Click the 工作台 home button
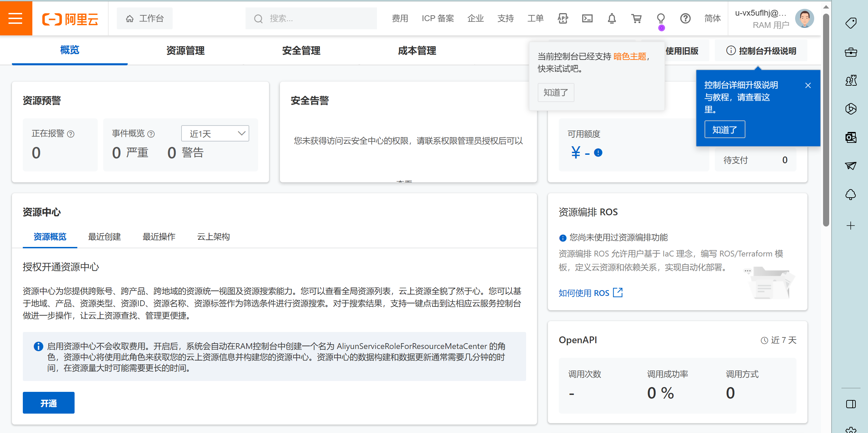This screenshot has height=433, width=868. pos(144,18)
